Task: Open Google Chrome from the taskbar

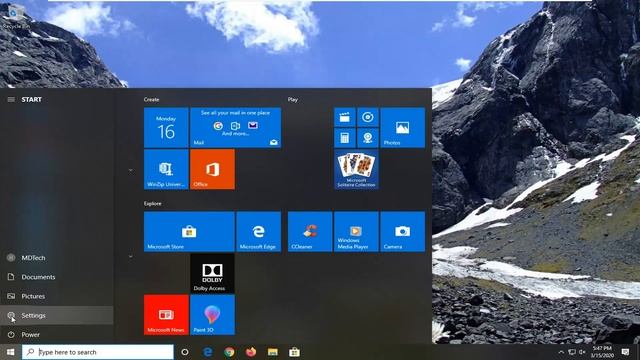Action: pyautogui.click(x=229, y=352)
